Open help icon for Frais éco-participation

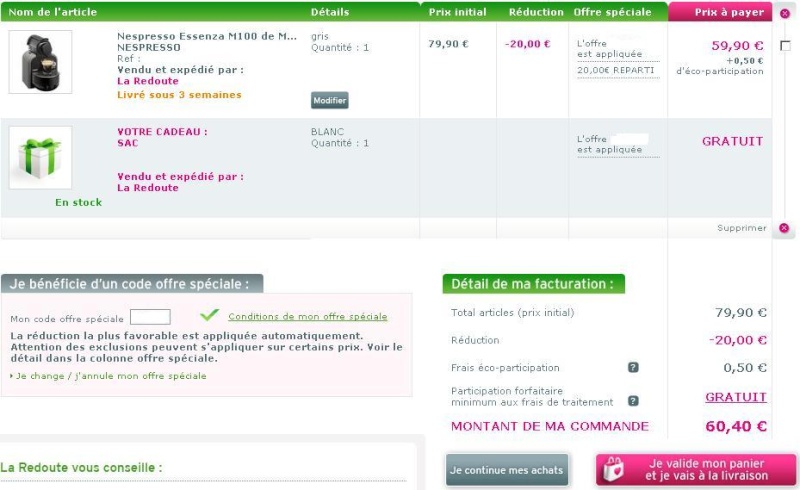pos(633,367)
